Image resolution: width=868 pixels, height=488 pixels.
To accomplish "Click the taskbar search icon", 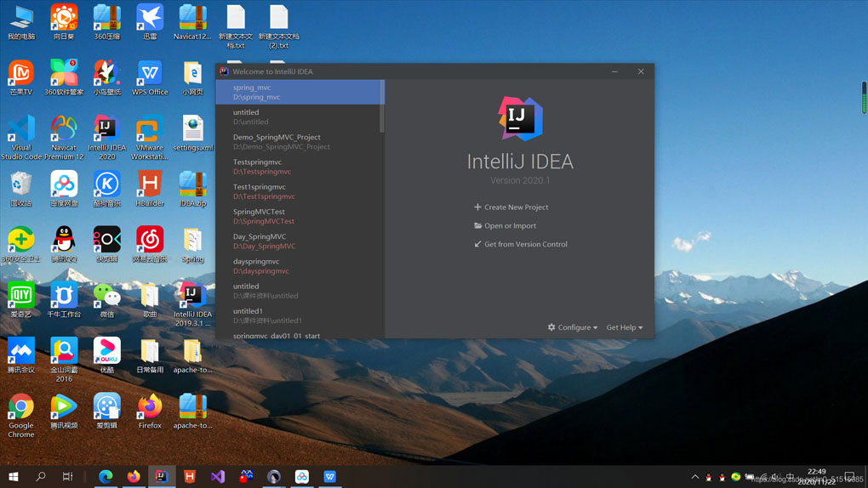I will coord(40,477).
